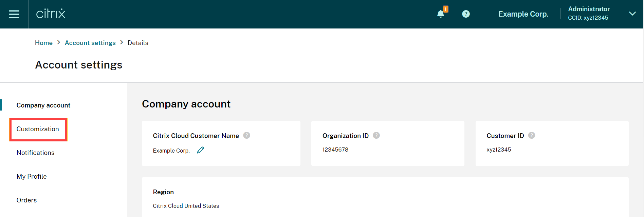Open the notifications bell icon
Image resolution: width=644 pixels, height=217 pixels.
441,14
